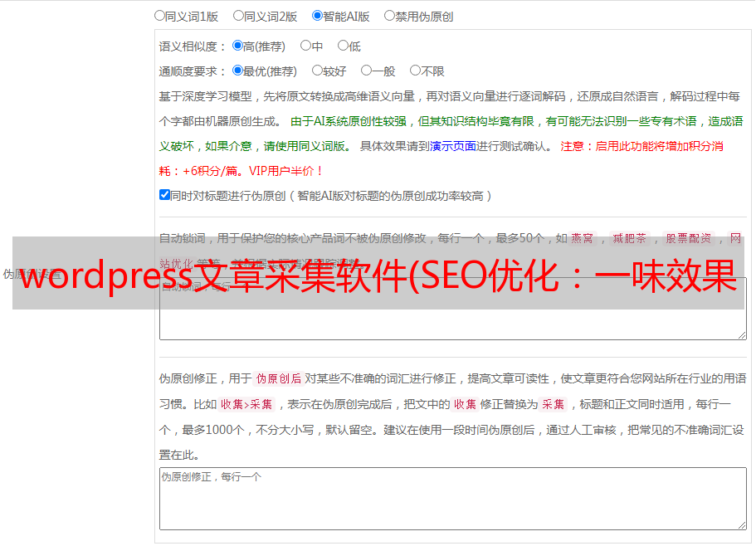Focus the 伪原创修正 textarea

(453, 499)
